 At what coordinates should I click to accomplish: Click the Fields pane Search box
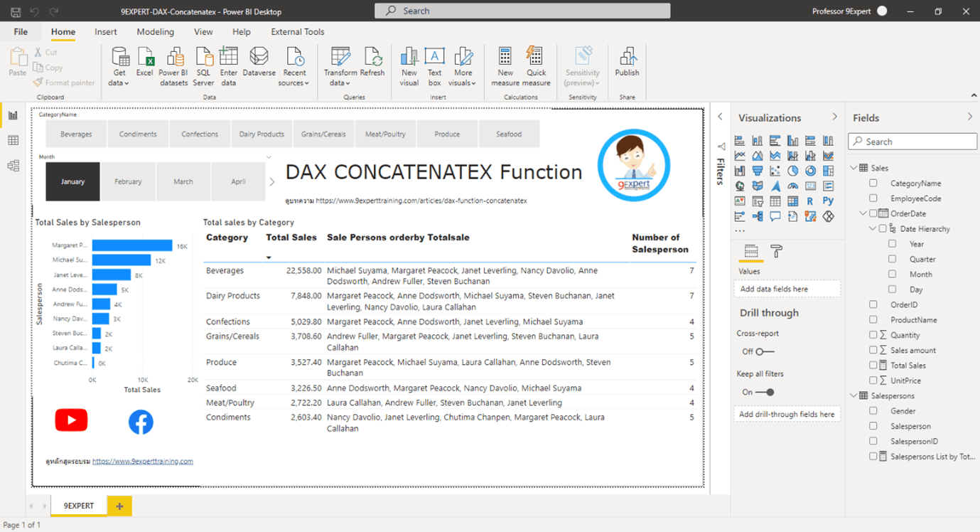912,141
